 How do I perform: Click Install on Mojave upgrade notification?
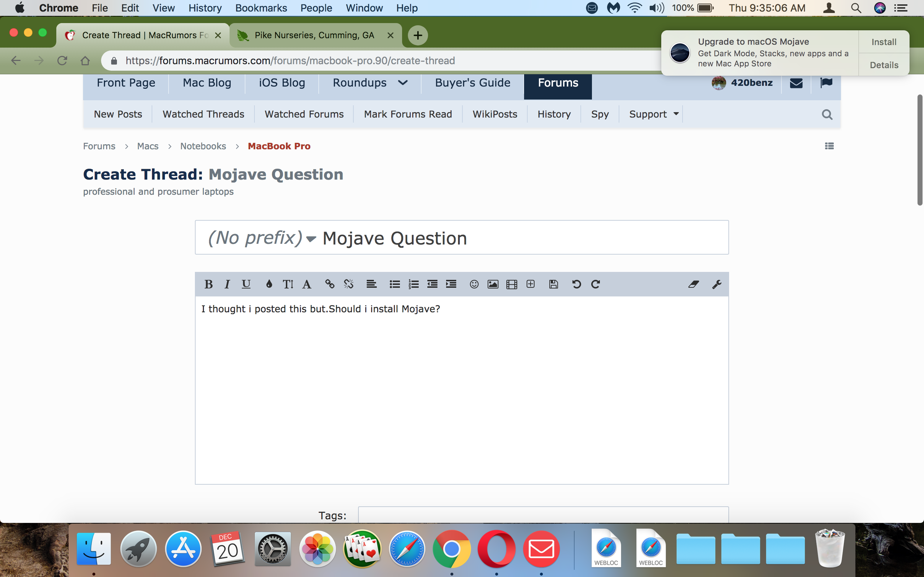884,42
